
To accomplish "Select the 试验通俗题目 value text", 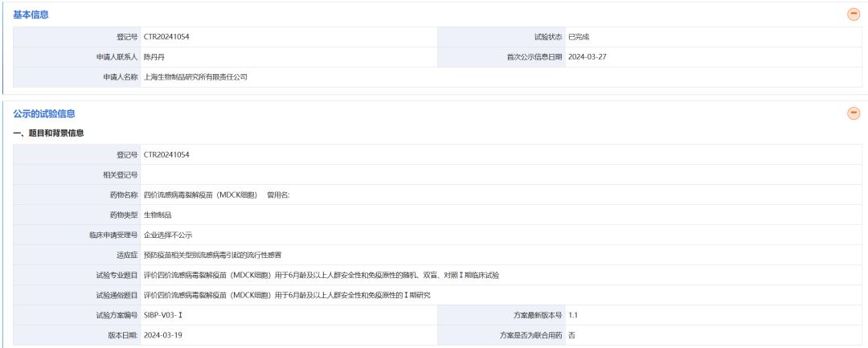I will pos(287,296).
